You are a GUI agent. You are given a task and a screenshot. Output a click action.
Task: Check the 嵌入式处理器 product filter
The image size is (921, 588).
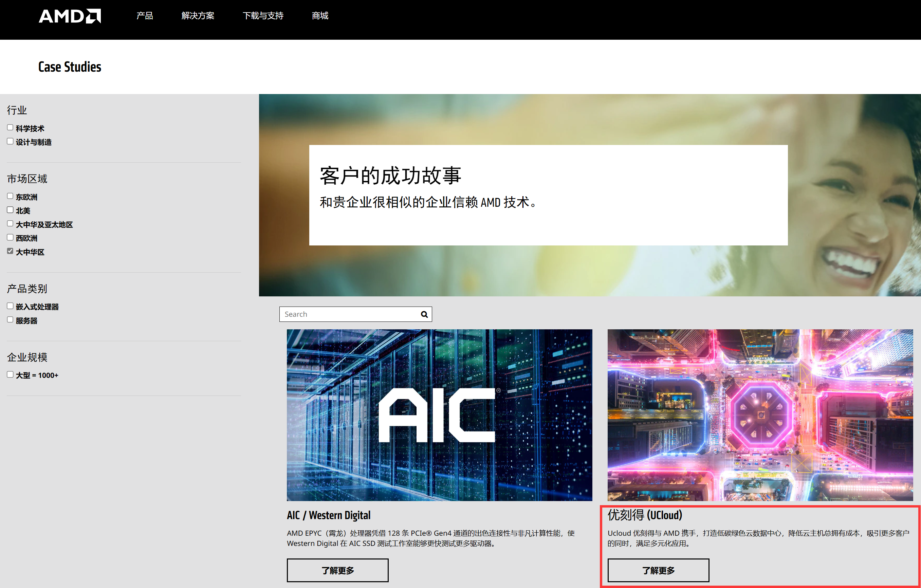click(10, 305)
